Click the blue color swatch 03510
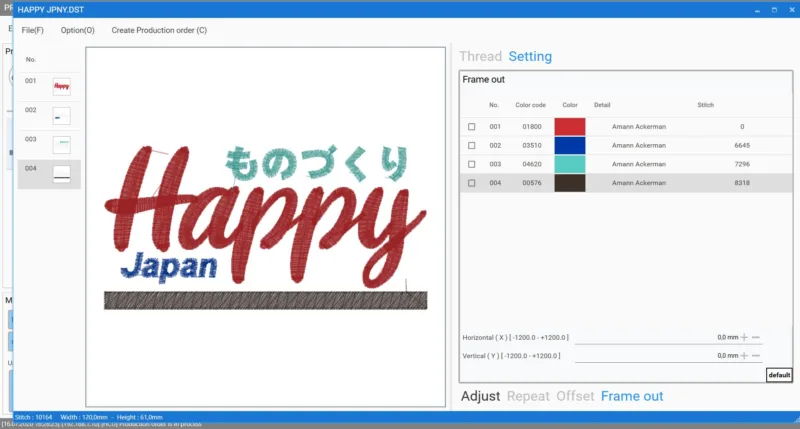The image size is (800, 429). (570, 145)
